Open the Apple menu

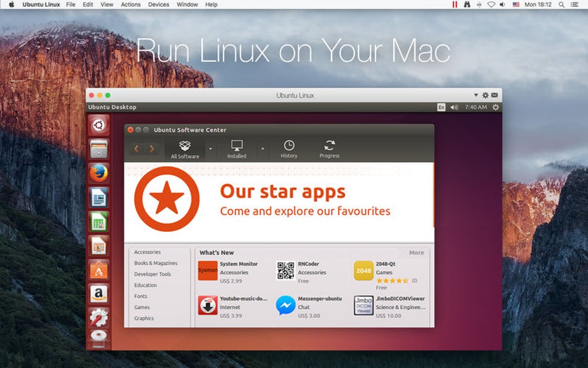(12, 5)
